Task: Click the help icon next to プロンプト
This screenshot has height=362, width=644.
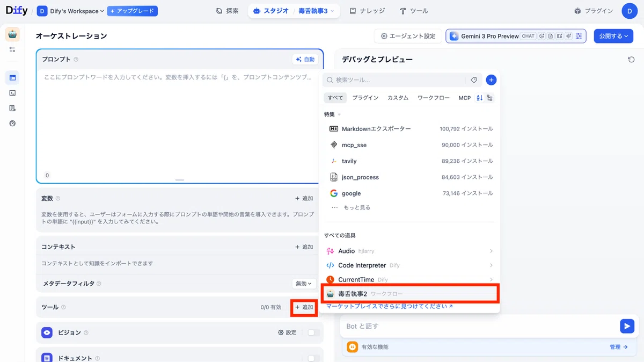Action: coord(76,60)
